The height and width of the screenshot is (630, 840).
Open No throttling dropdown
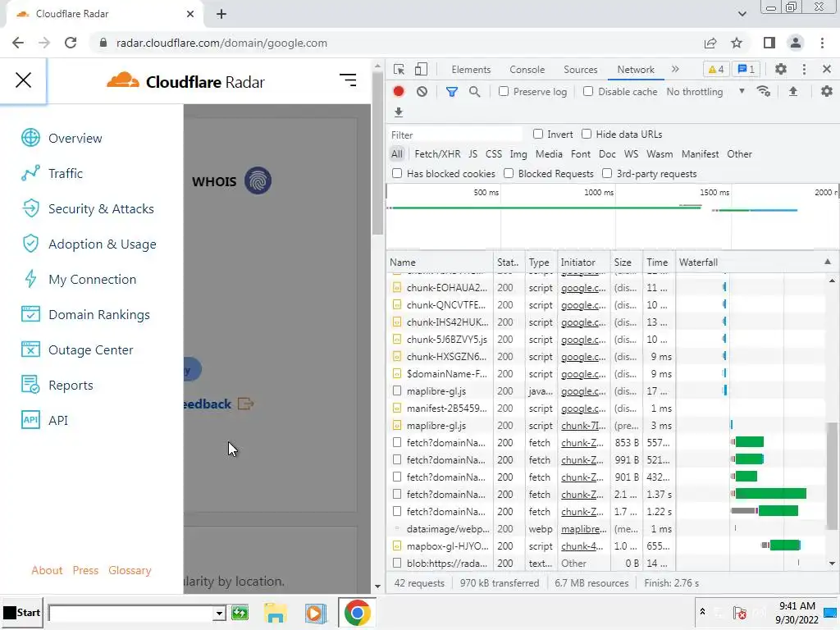click(705, 92)
